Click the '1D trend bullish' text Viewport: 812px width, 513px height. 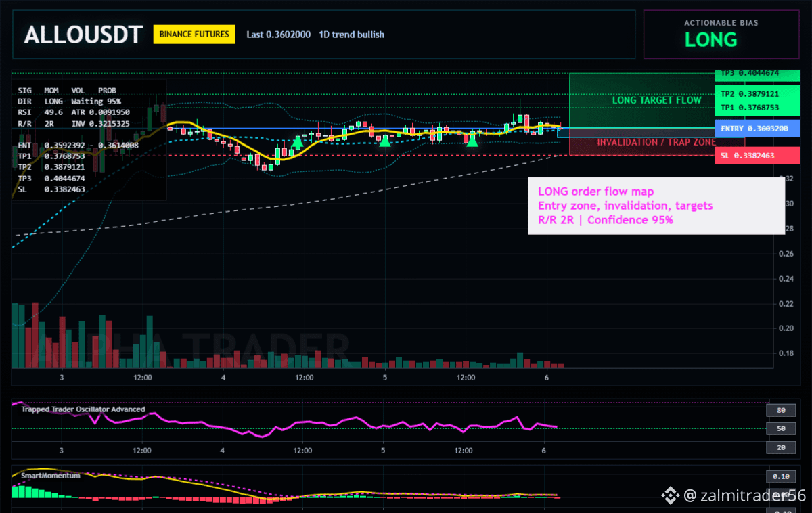pos(351,35)
